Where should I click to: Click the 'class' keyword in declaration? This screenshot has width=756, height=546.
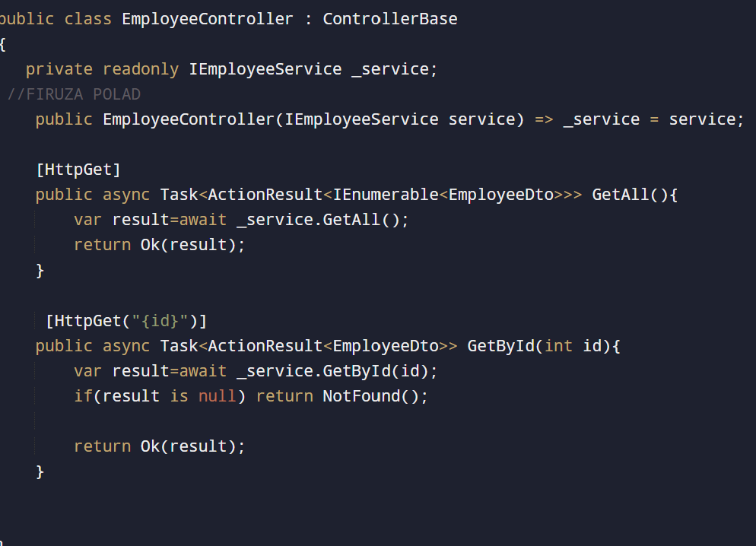[x=88, y=19]
